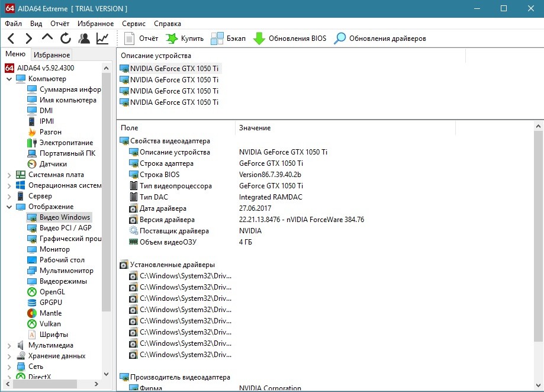
Task: Go up one level with the up arrow
Action: click(47, 37)
